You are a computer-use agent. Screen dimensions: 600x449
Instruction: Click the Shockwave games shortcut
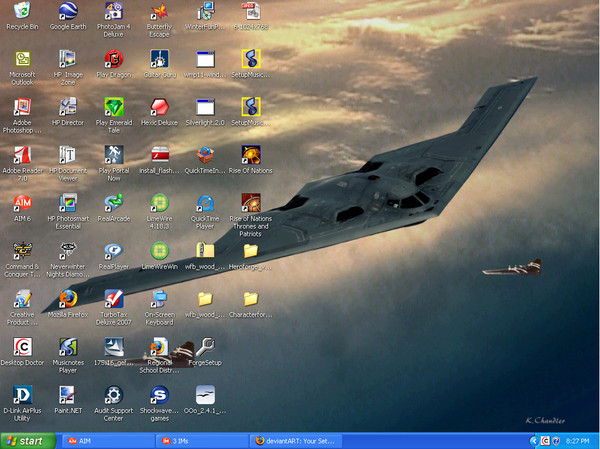tap(160, 395)
